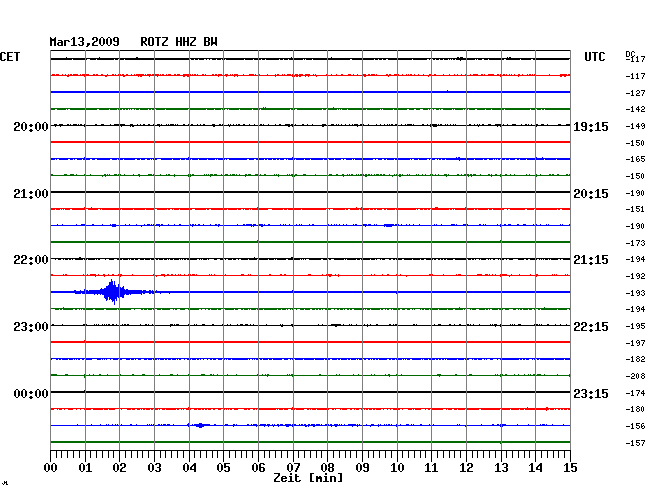Click the 13 minute axis label
The height and width of the screenshot is (494, 650).
501,467
